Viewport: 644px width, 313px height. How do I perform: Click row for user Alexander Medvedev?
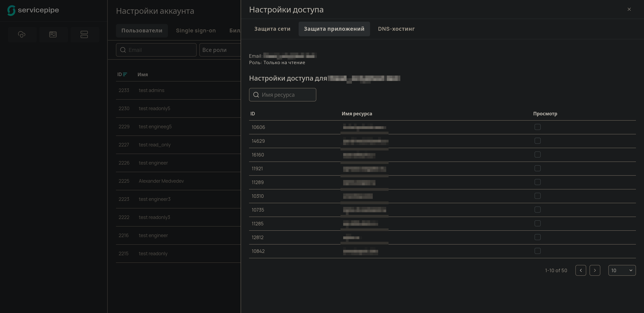pyautogui.click(x=161, y=181)
